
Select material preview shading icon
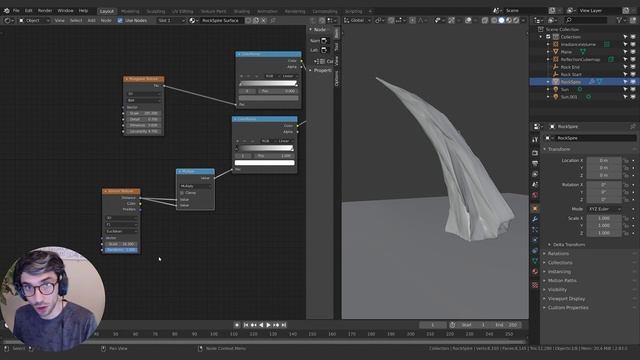click(509, 20)
